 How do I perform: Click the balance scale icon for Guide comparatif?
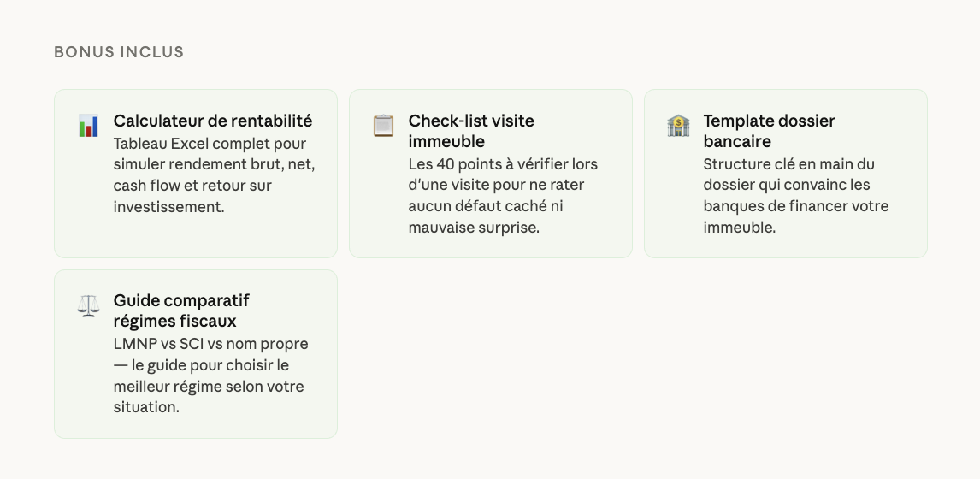[88, 306]
